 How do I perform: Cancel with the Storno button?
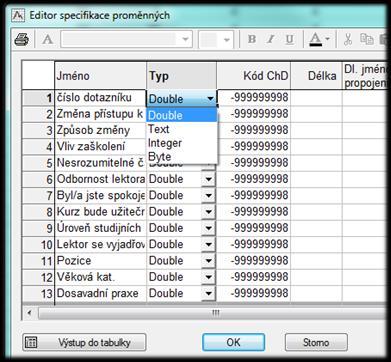(x=316, y=342)
